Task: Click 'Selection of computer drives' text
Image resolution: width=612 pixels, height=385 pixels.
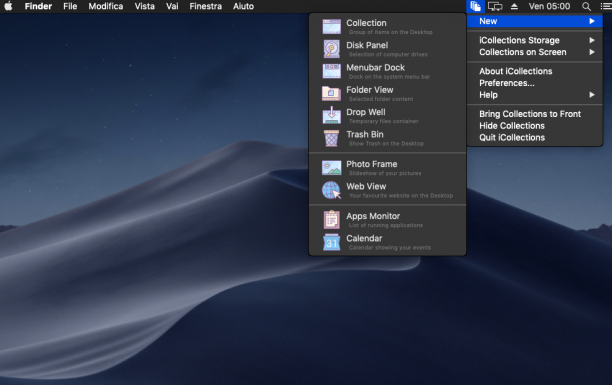Action: click(388, 54)
